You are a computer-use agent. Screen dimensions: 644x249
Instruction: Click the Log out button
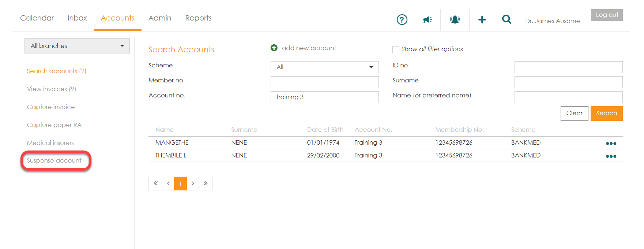point(607,15)
